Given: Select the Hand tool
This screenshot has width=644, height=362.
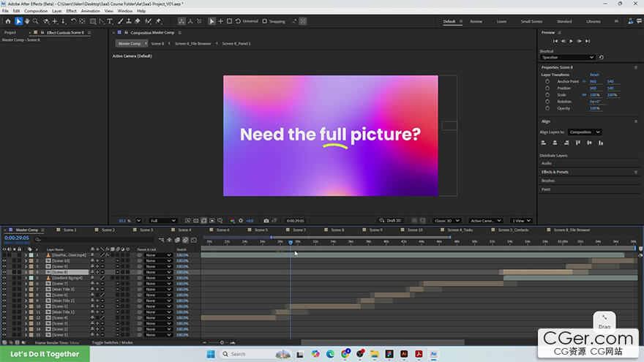Looking at the screenshot, I should (27, 21).
